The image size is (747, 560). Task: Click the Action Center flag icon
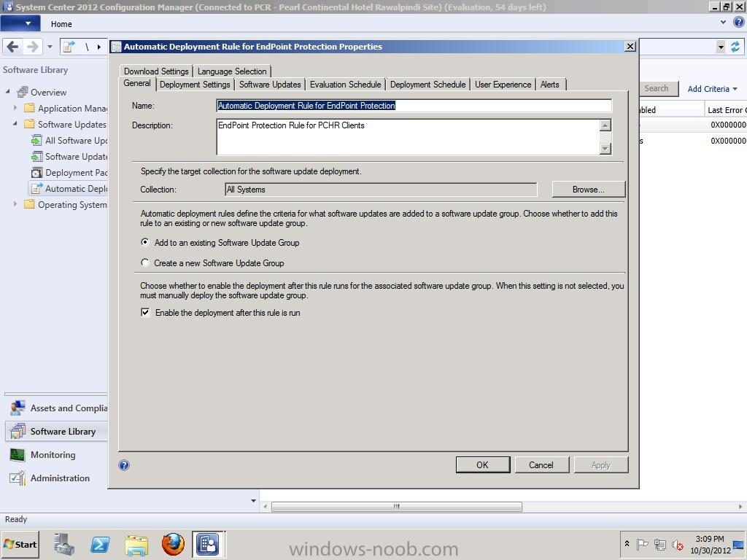pos(642,544)
